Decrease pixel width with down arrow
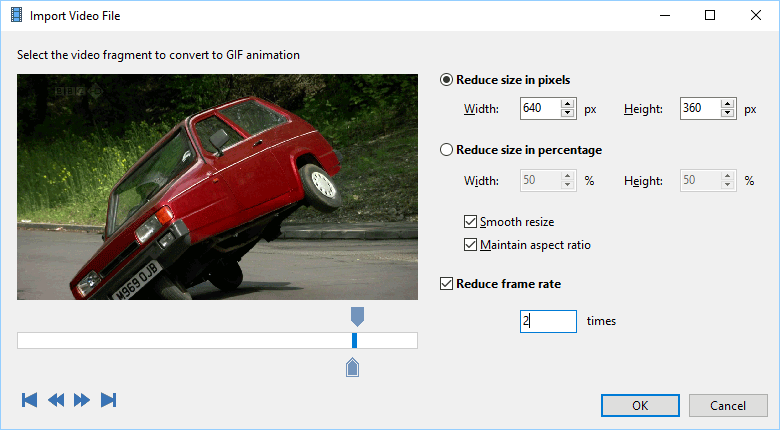The image size is (780, 430). coord(568,113)
